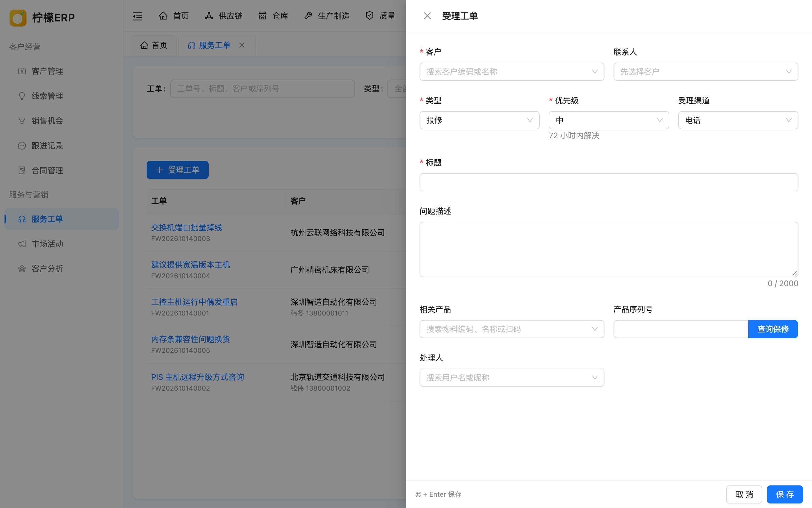Viewport: 812px width, 508px height.
Task: Open 销售机会 sidebar item
Action: coord(62,121)
